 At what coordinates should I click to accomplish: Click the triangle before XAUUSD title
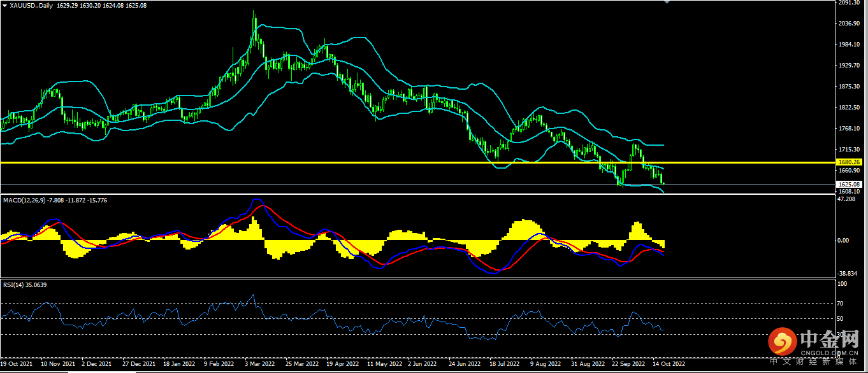pos(4,6)
